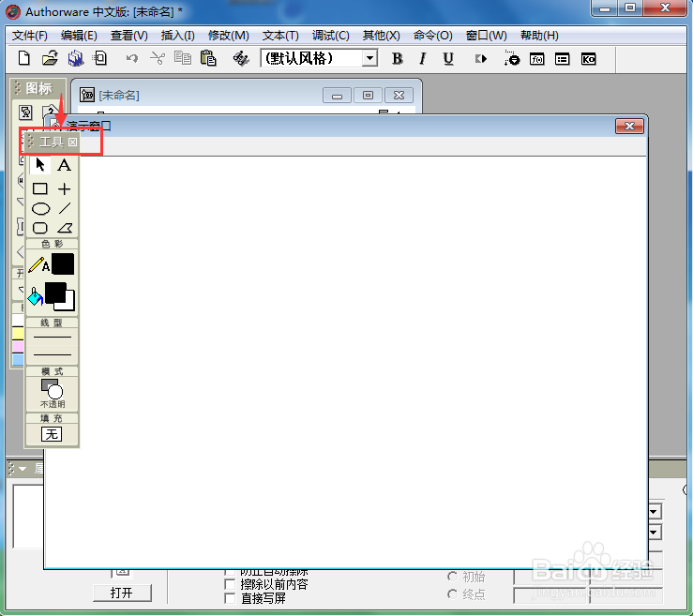
Task: Click the Open button in properties panel
Action: 122,593
